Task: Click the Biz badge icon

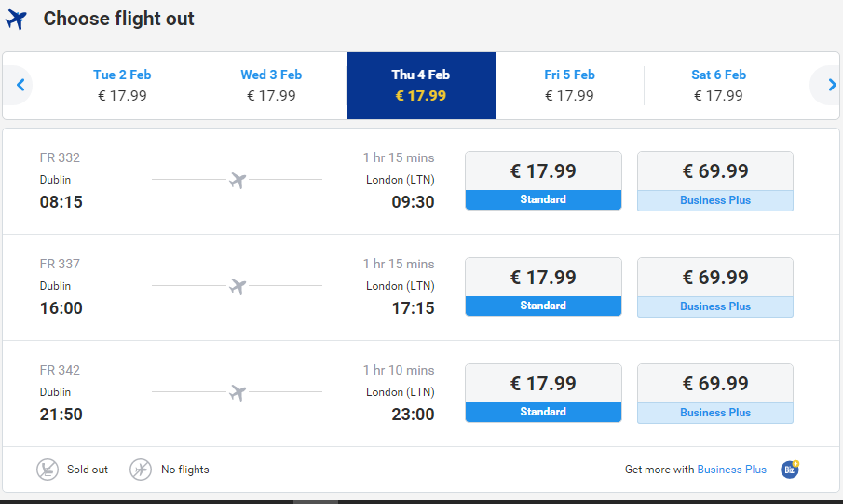Action: click(x=790, y=469)
